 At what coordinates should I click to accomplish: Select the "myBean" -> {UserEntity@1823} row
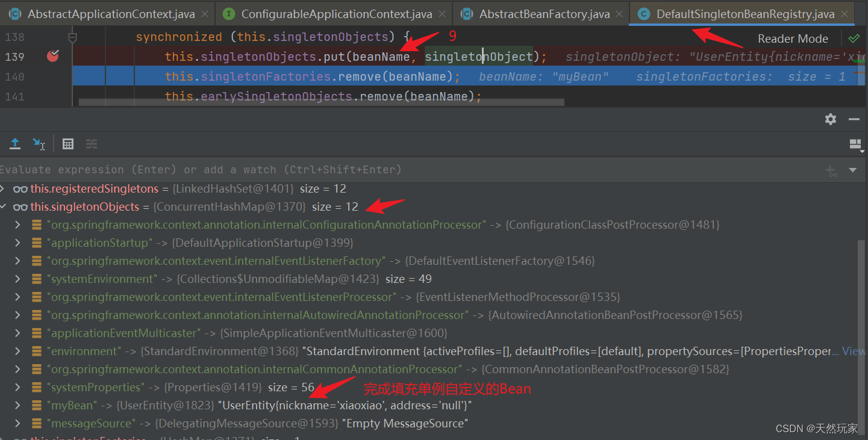pyautogui.click(x=429, y=405)
